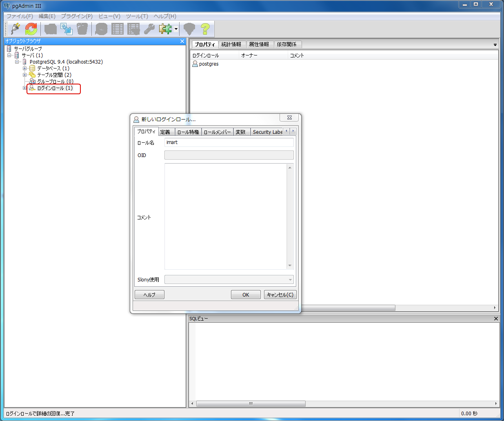Click the OK button in dialog

click(x=246, y=295)
